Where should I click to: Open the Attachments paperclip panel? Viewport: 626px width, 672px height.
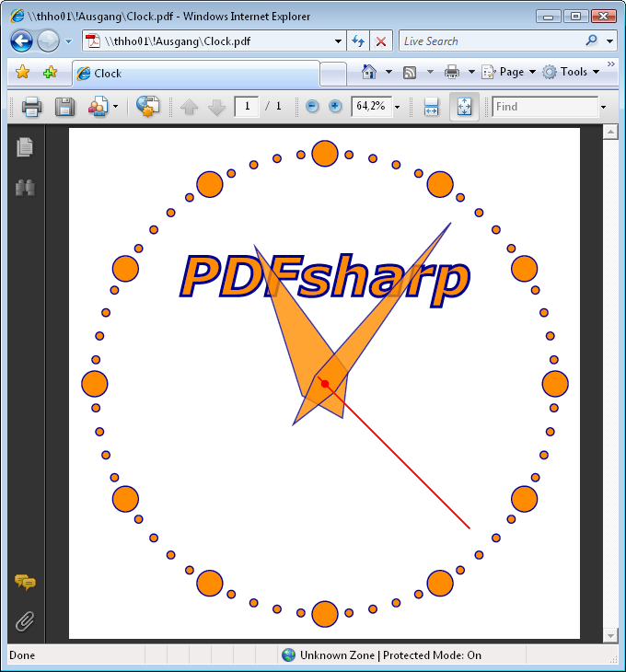[25, 621]
